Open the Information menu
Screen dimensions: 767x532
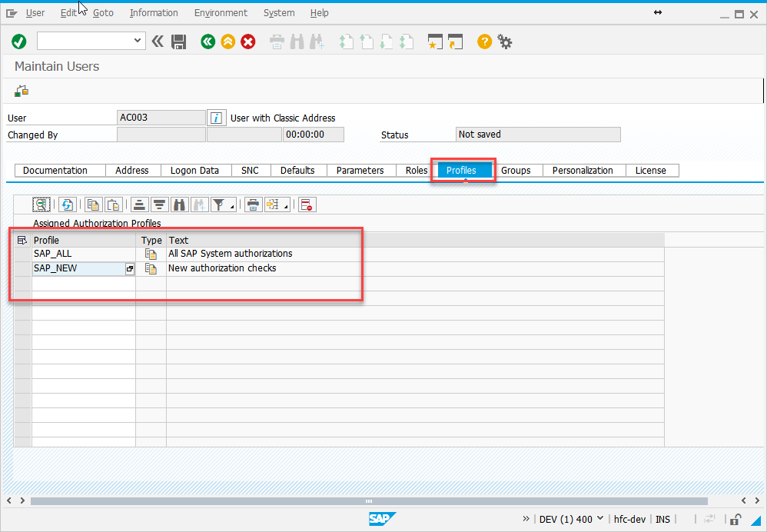pyautogui.click(x=154, y=13)
